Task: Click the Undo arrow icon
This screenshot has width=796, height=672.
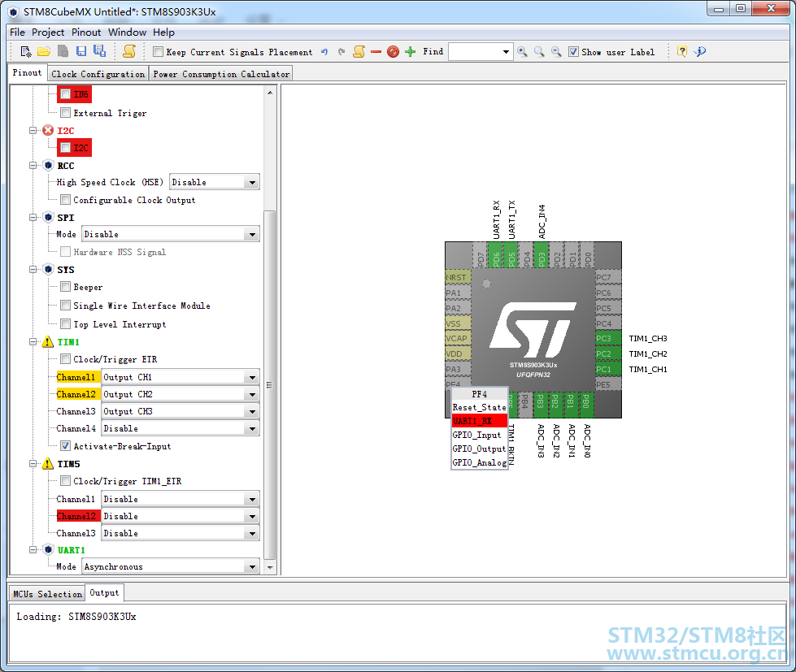Action: point(324,52)
